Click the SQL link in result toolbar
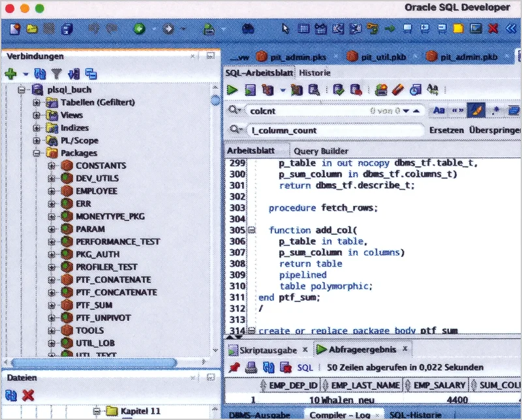This screenshot has height=420, width=522. click(305, 367)
